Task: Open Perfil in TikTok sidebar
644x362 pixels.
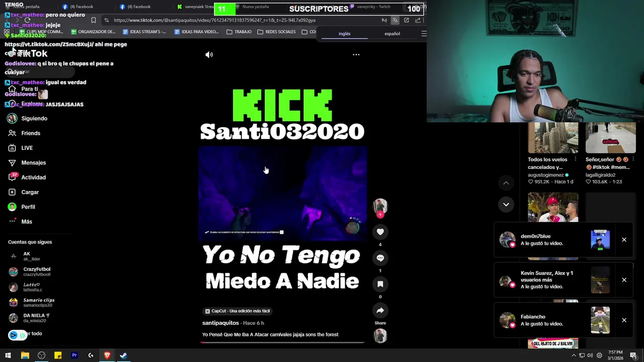Action: pyautogui.click(x=22, y=207)
